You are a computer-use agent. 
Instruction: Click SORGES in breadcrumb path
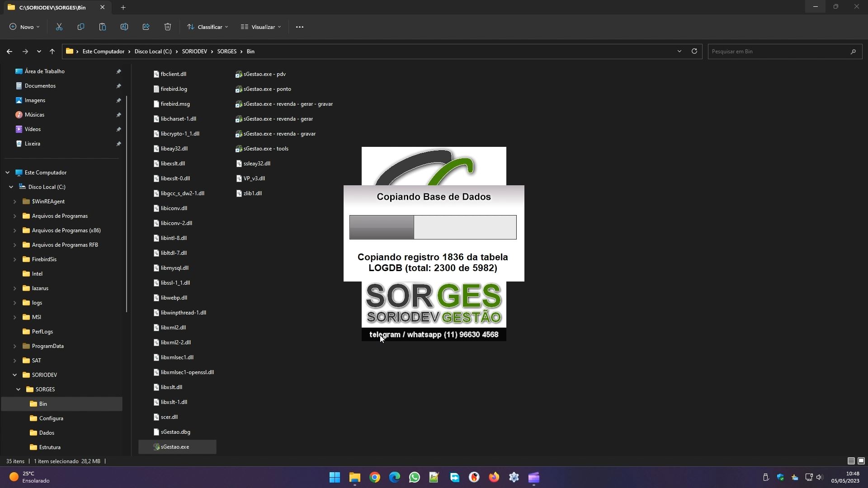[x=226, y=52]
